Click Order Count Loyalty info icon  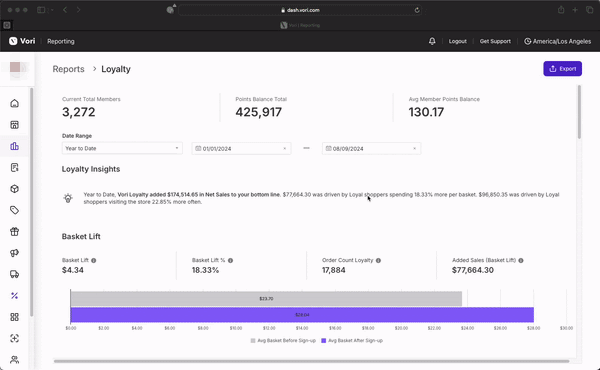pyautogui.click(x=378, y=261)
